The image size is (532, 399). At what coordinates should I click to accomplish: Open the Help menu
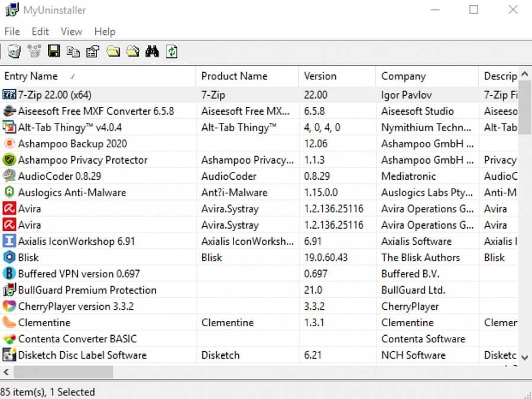click(105, 31)
